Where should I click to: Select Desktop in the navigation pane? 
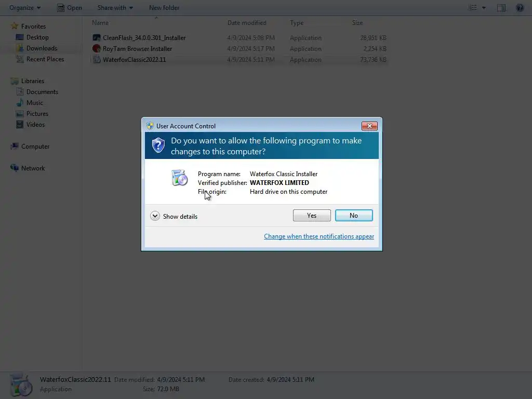(37, 37)
